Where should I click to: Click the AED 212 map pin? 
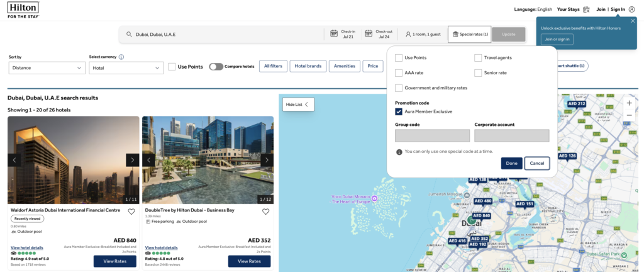(x=576, y=105)
